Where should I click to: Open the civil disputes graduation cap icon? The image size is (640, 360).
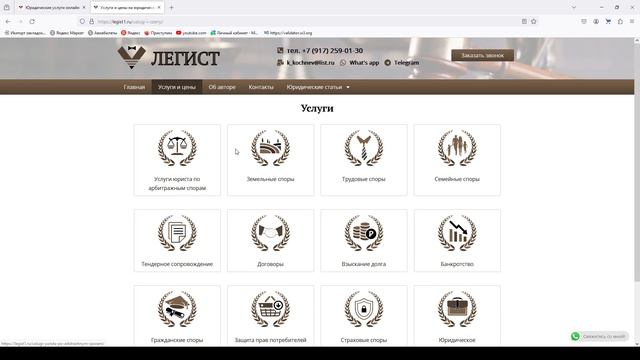[x=177, y=309]
